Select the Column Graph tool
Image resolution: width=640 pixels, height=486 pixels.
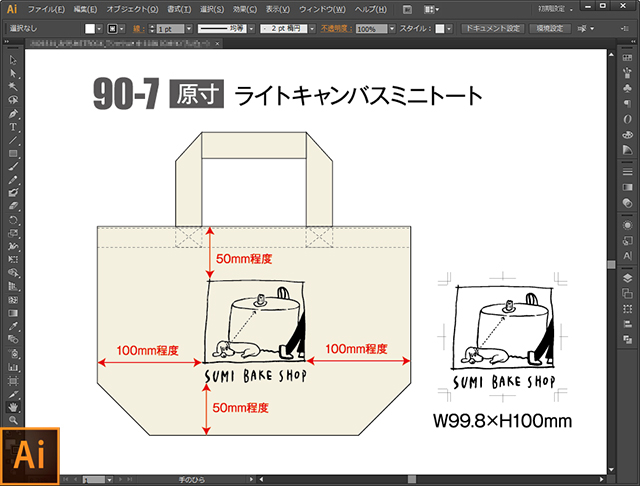click(x=13, y=367)
